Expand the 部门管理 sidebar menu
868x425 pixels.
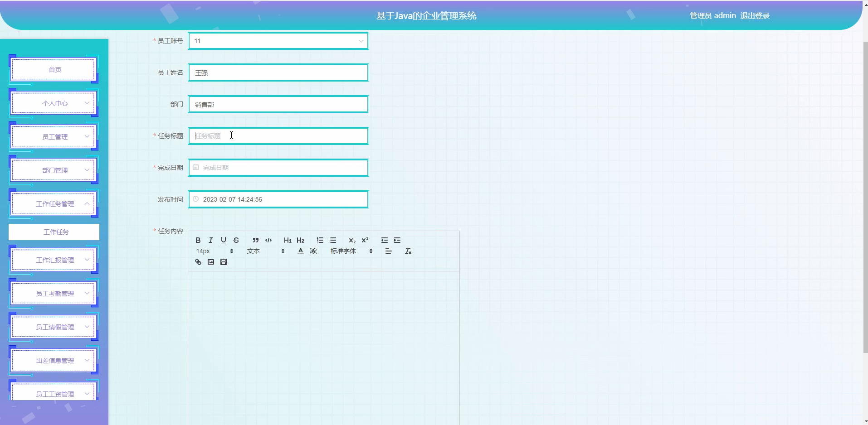[x=54, y=170]
